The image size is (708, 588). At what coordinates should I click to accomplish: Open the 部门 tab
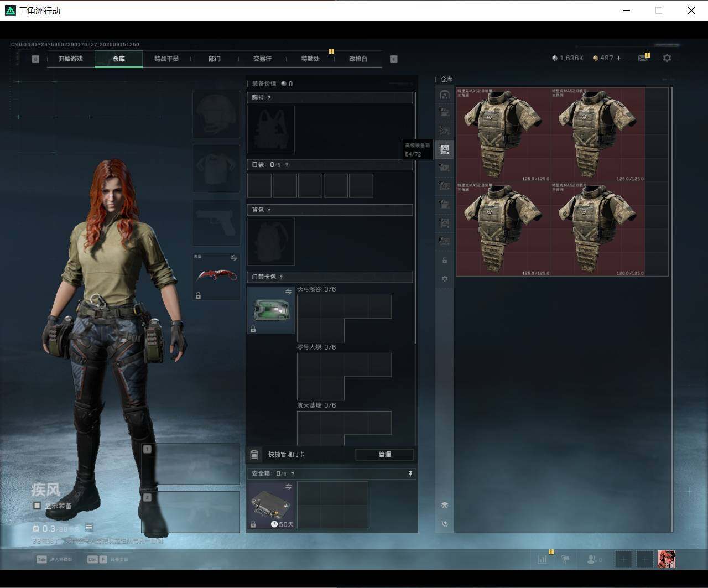point(215,59)
